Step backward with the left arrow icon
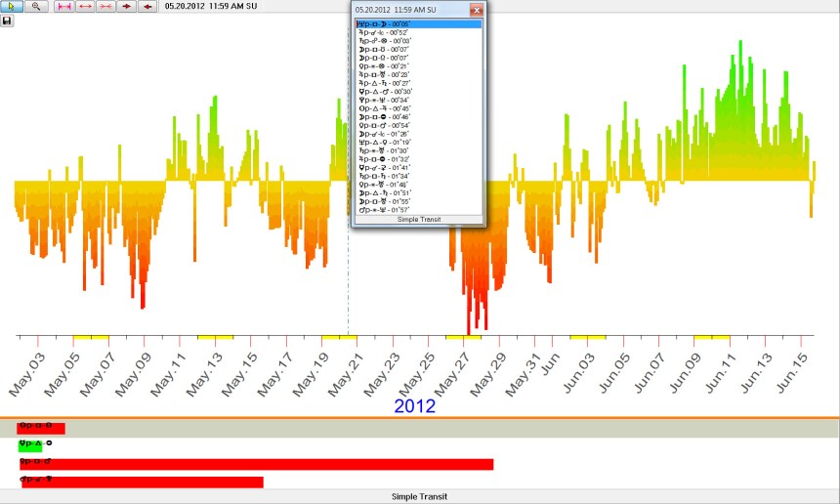 point(147,6)
